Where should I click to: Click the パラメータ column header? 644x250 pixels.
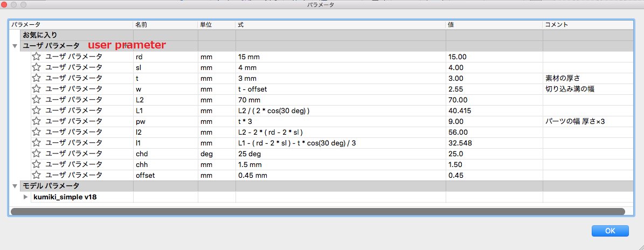(71, 25)
